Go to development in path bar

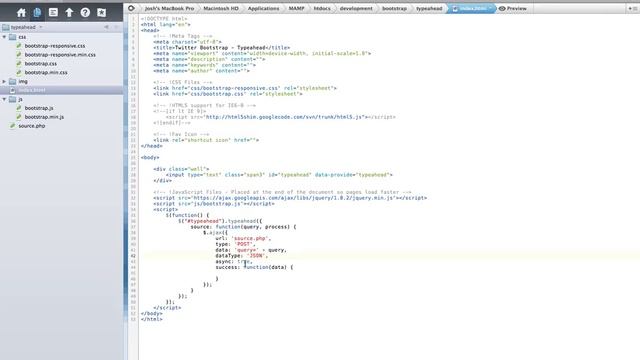click(356, 9)
